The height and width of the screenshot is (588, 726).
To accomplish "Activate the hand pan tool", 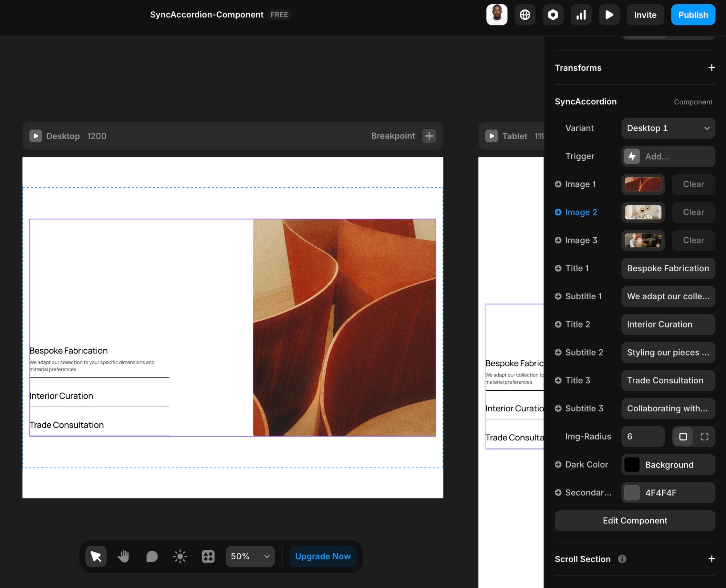I will [124, 556].
